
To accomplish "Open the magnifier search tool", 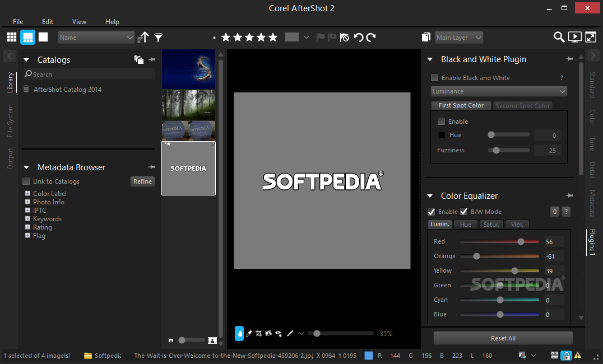I will 559,37.
